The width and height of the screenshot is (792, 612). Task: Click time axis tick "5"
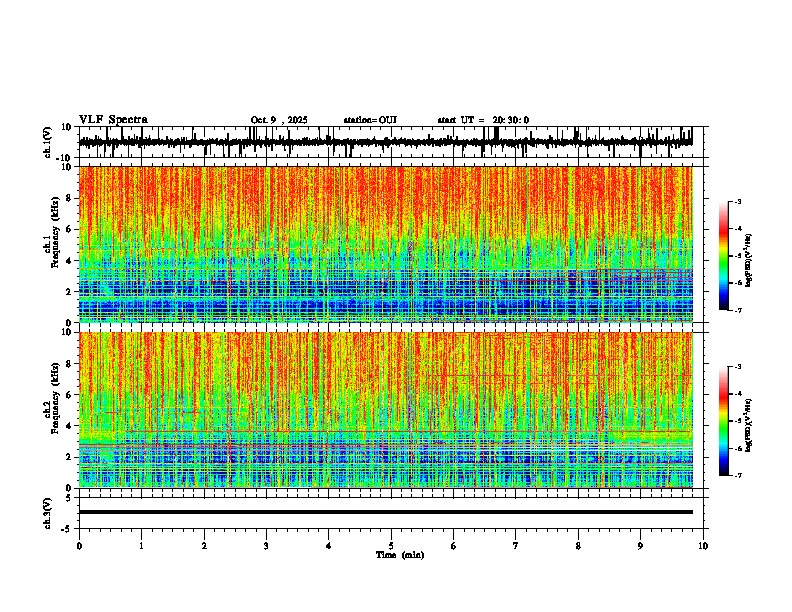pyautogui.click(x=391, y=546)
